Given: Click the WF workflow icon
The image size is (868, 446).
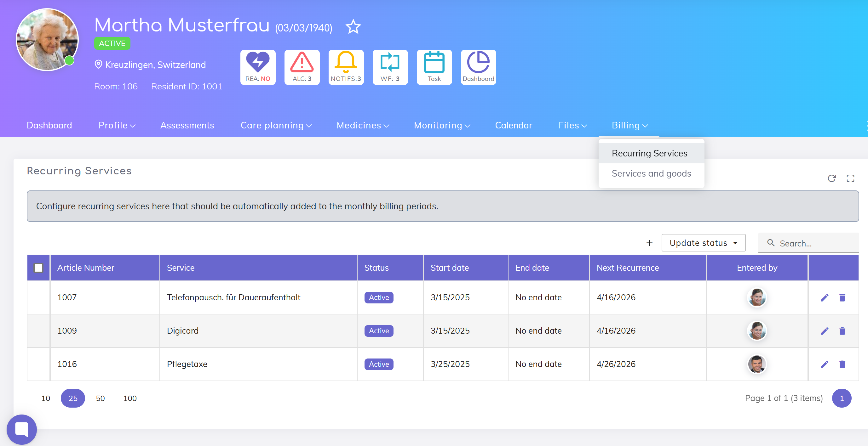Looking at the screenshot, I should coord(390,67).
